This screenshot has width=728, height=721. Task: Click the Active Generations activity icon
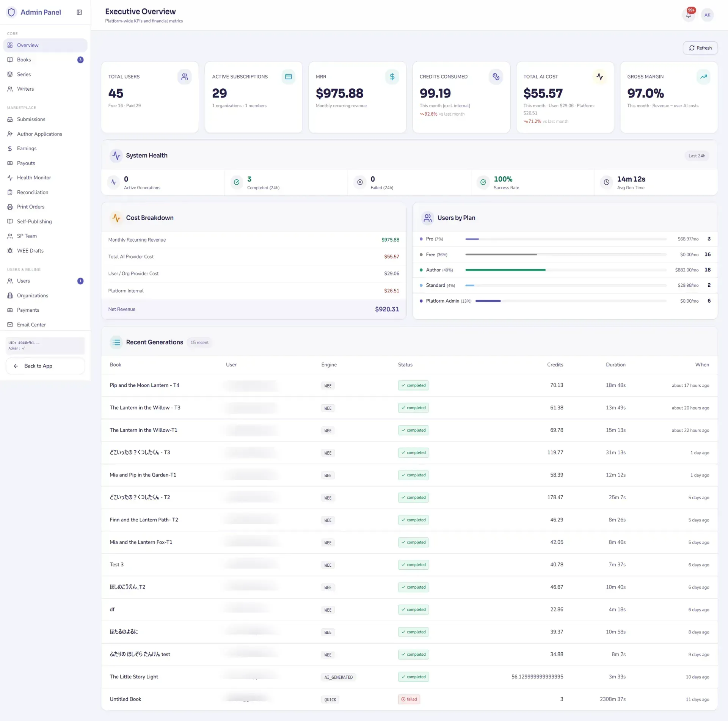[x=113, y=182]
